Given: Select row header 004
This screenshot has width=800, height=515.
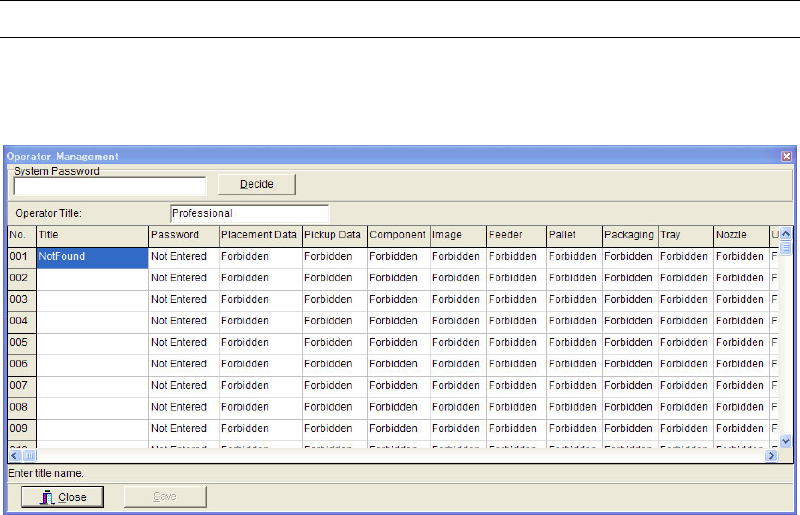Looking at the screenshot, I should point(22,321).
